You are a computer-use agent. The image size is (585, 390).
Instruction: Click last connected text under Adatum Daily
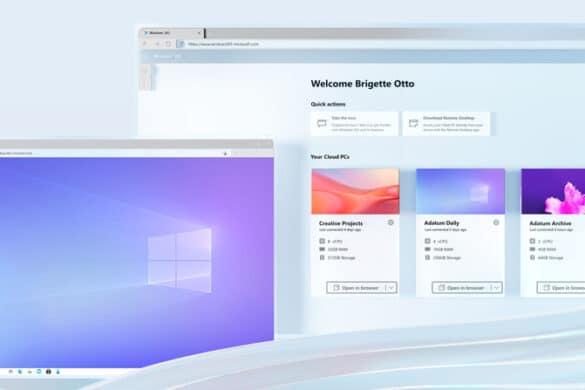point(445,230)
